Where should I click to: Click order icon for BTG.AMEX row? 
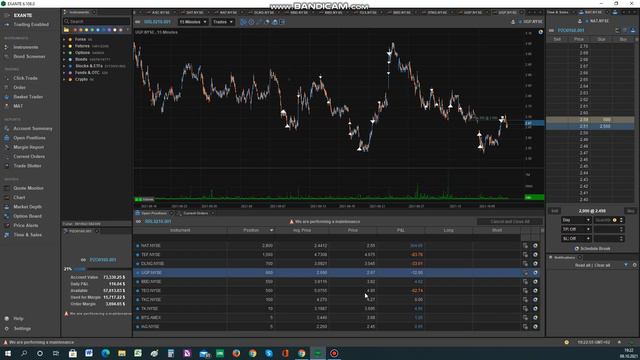click(525, 318)
